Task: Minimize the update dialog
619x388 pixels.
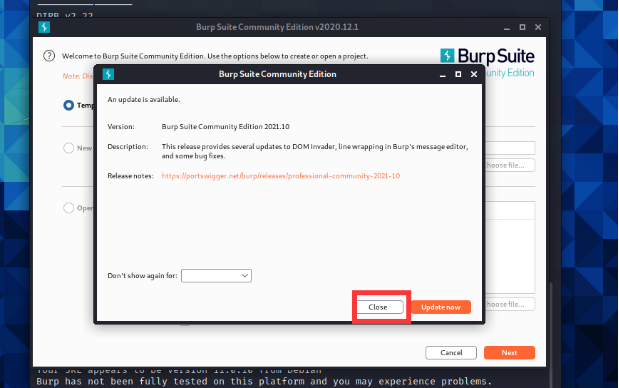Action: click(443, 74)
